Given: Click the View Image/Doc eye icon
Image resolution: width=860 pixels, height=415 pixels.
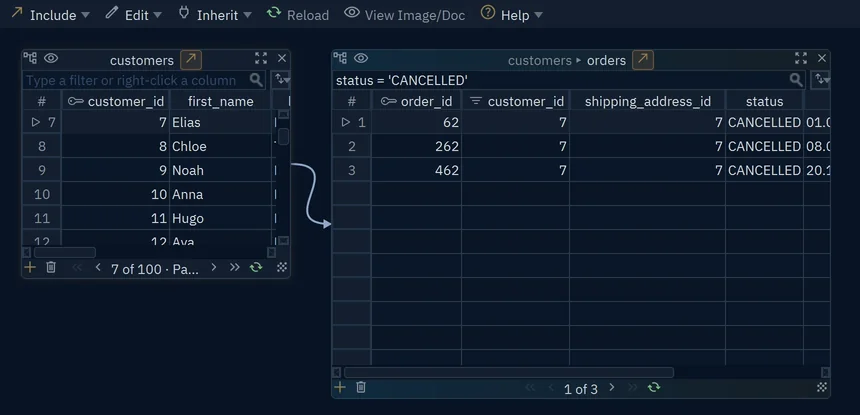Looking at the screenshot, I should click(352, 13).
